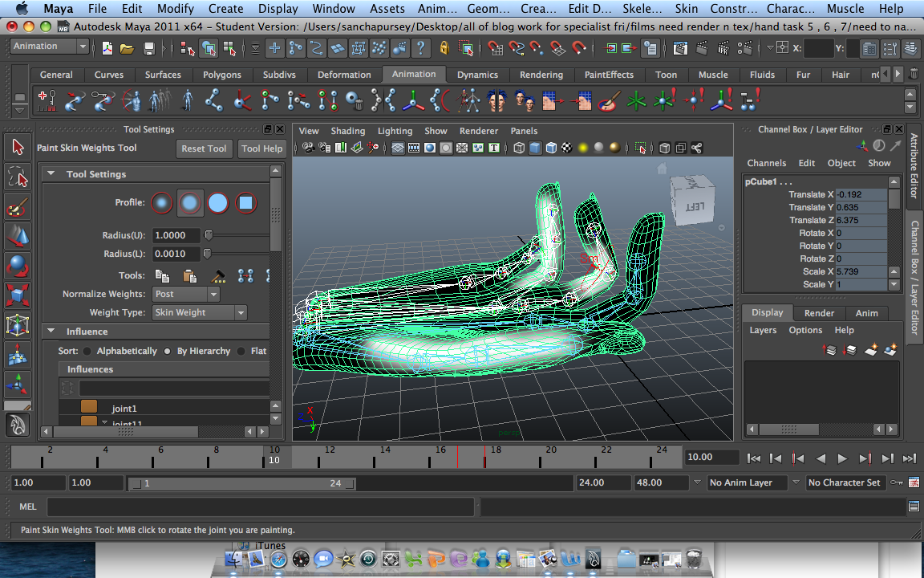Expand the joint11 tree item

click(x=104, y=423)
